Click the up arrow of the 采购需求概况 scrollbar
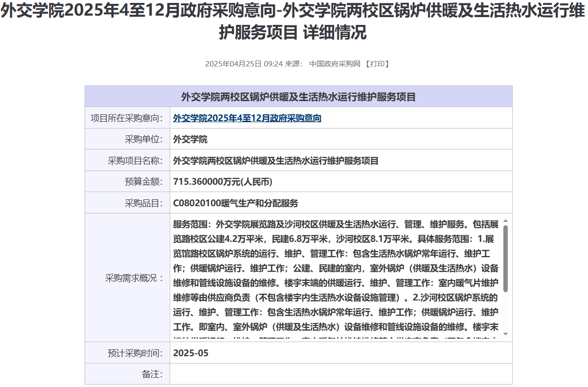Image resolution: width=588 pixels, height=387 pixels. pyautogui.click(x=505, y=221)
